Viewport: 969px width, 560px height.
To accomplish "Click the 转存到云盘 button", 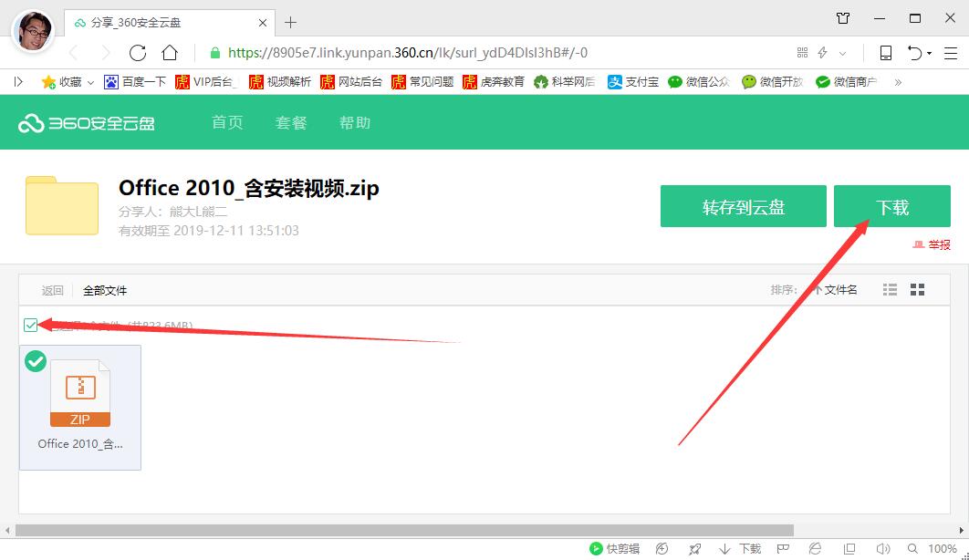I will [744, 206].
